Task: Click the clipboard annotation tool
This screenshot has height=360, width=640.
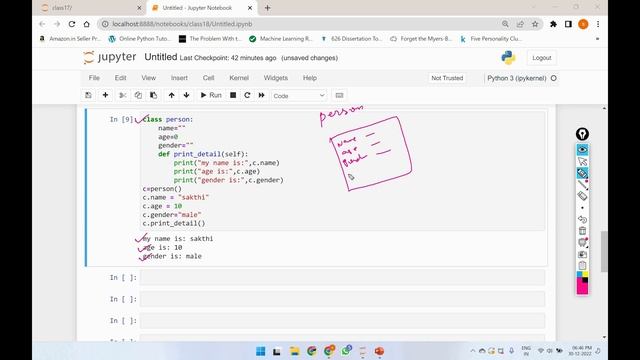Action: coord(582,266)
